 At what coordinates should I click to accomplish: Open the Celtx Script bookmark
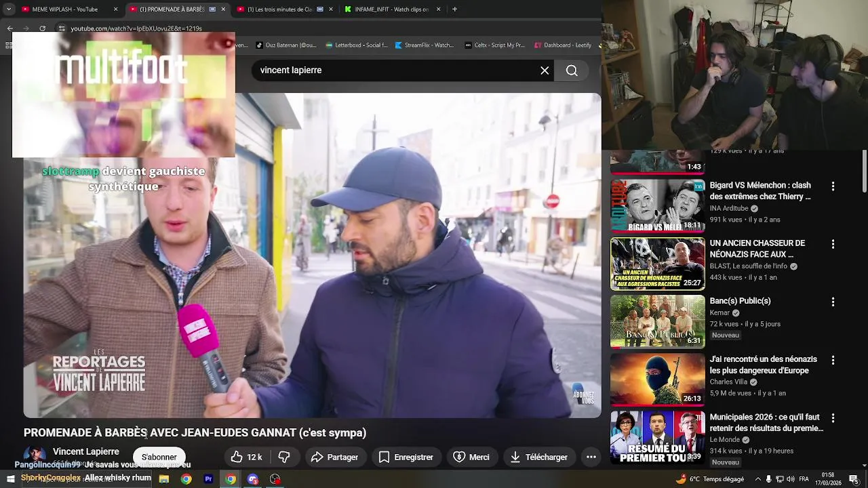[x=494, y=45]
